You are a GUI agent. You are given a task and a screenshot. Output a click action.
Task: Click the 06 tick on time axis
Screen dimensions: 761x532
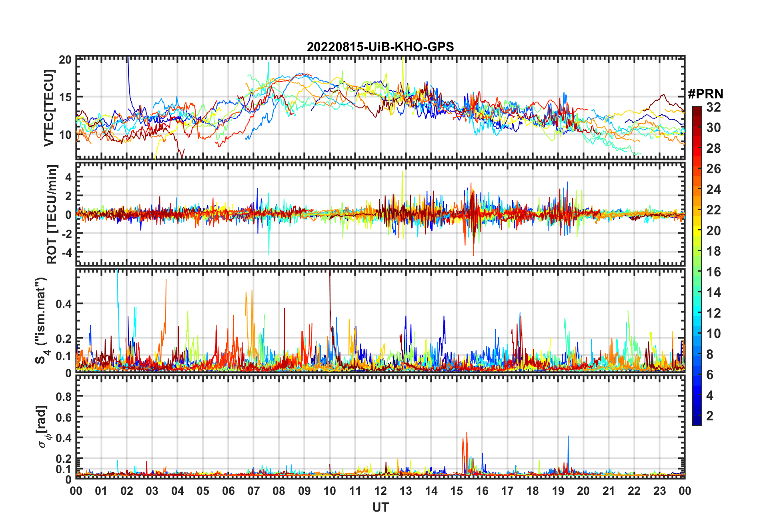click(x=228, y=491)
